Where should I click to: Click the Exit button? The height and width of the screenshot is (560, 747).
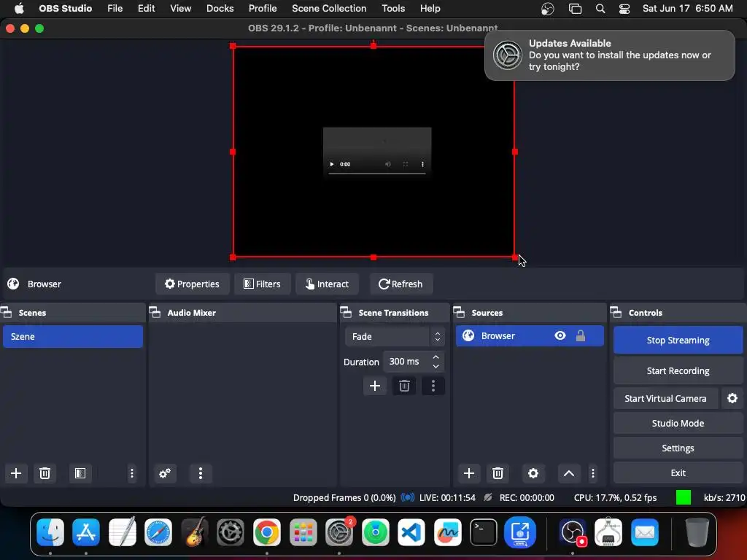click(678, 472)
